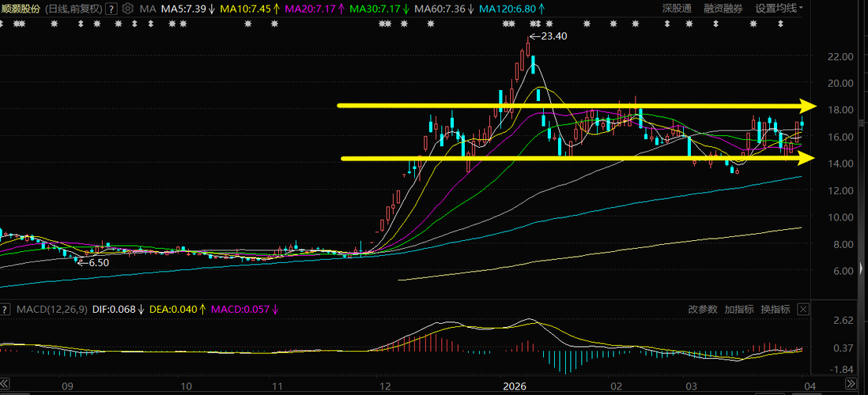Click the MA indicator label

point(147,9)
